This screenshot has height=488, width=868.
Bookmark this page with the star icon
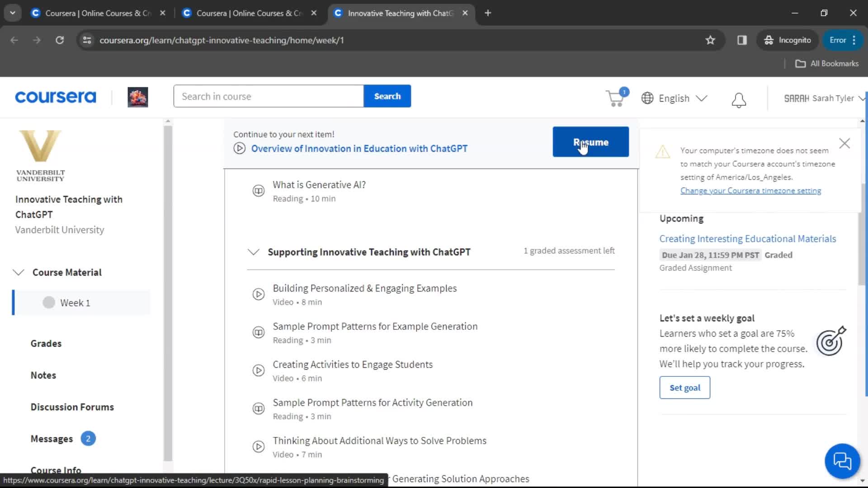710,40
